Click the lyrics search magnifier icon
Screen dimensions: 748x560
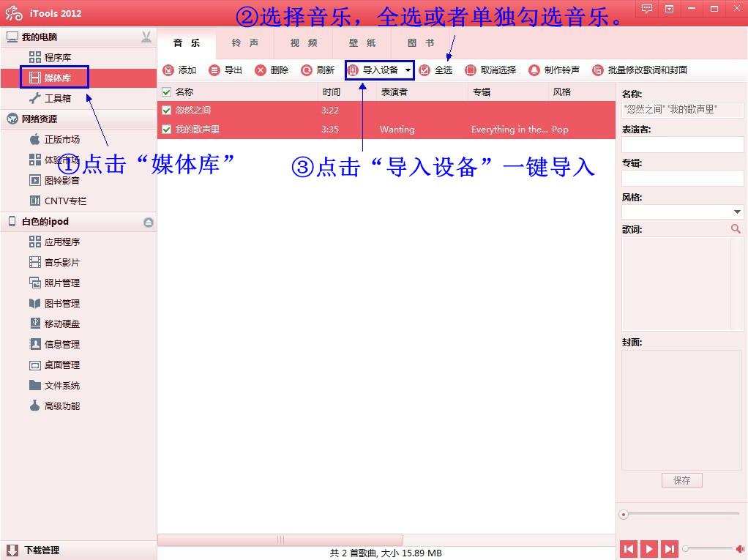737,228
